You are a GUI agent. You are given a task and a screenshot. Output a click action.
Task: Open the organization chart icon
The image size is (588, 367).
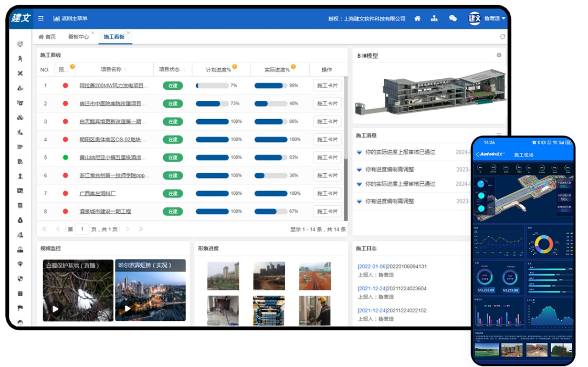point(434,18)
